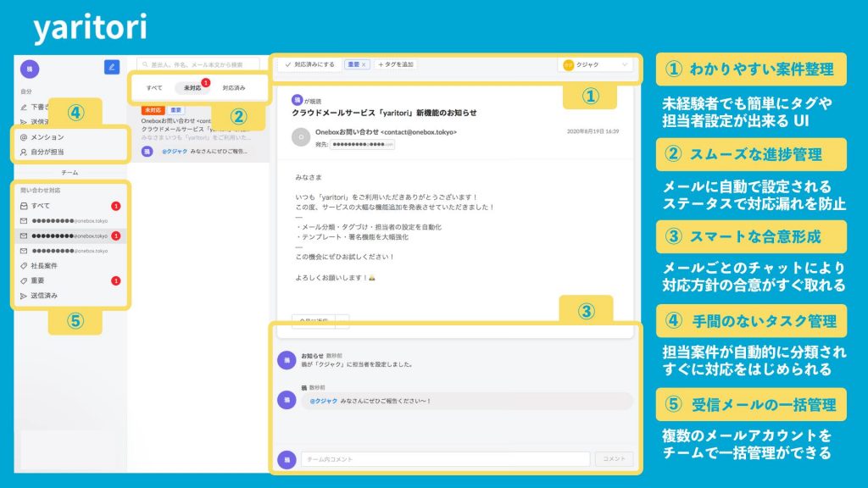Click + タグを追加 to add tag

pos(396,64)
